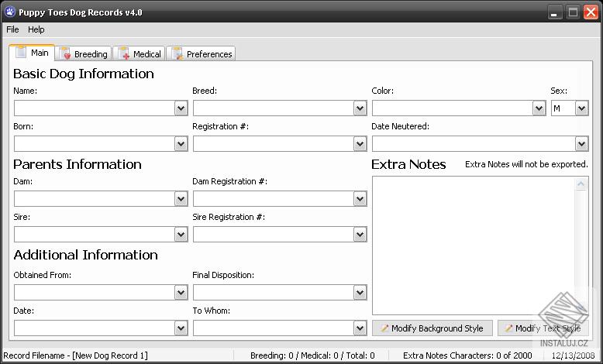The image size is (603, 364).
Task: Select the Main tab
Action: click(32, 52)
